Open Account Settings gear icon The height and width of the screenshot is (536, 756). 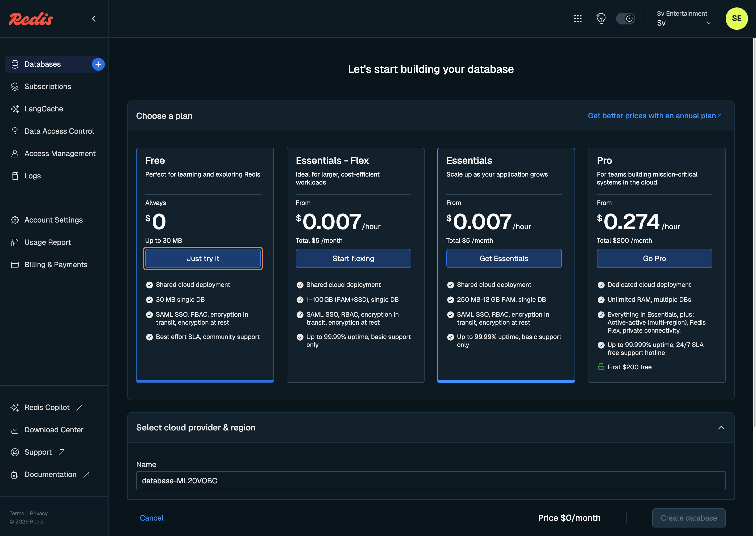[15, 220]
